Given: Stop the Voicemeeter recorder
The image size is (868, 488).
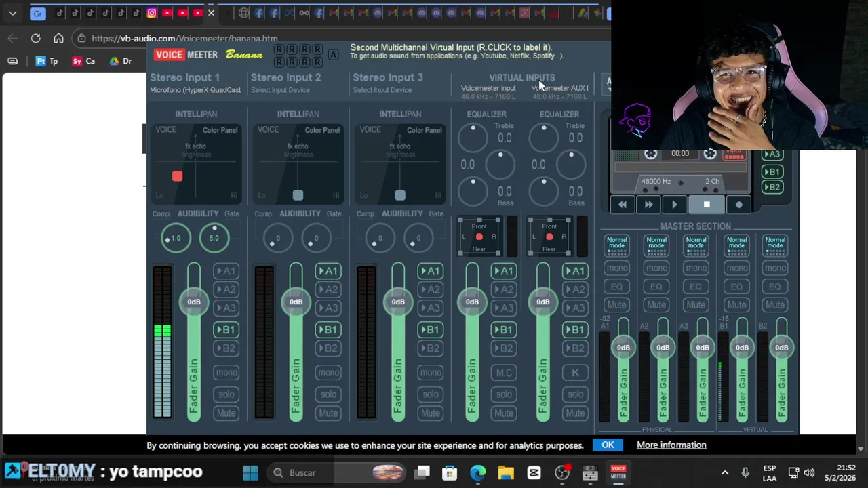Looking at the screenshot, I should click(x=707, y=205).
